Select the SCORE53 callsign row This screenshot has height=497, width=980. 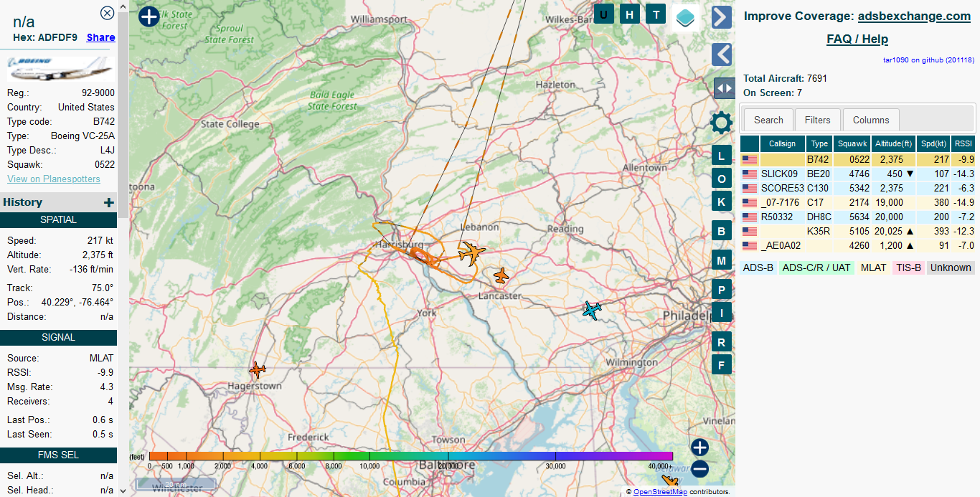point(858,188)
